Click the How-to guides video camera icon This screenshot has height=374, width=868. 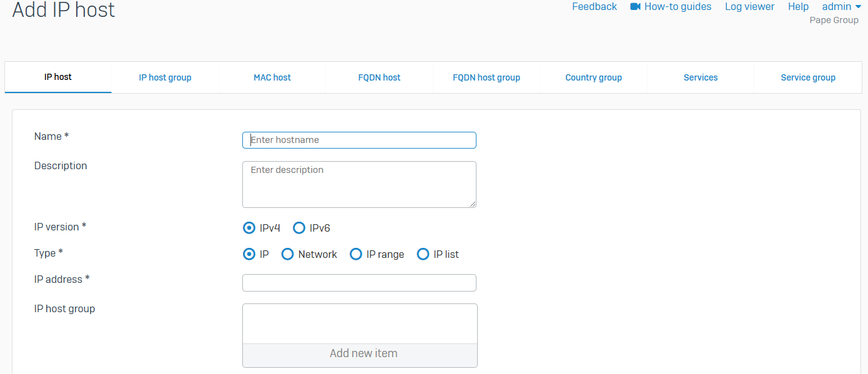point(636,7)
